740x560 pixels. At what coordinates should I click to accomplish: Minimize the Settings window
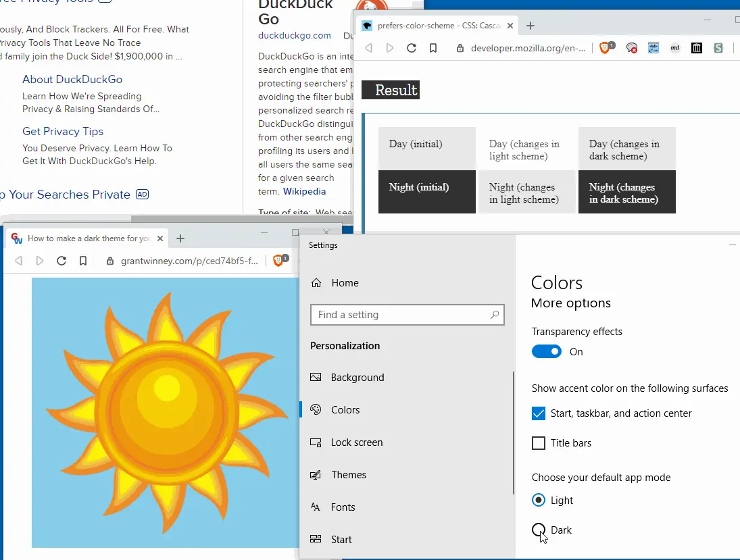click(x=732, y=245)
